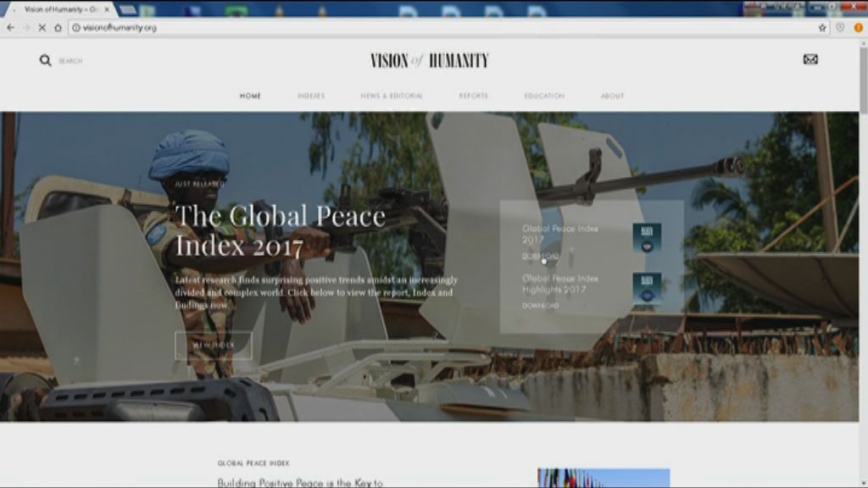Click the Vision of Humanity logo
The image size is (868, 488).
[430, 60]
